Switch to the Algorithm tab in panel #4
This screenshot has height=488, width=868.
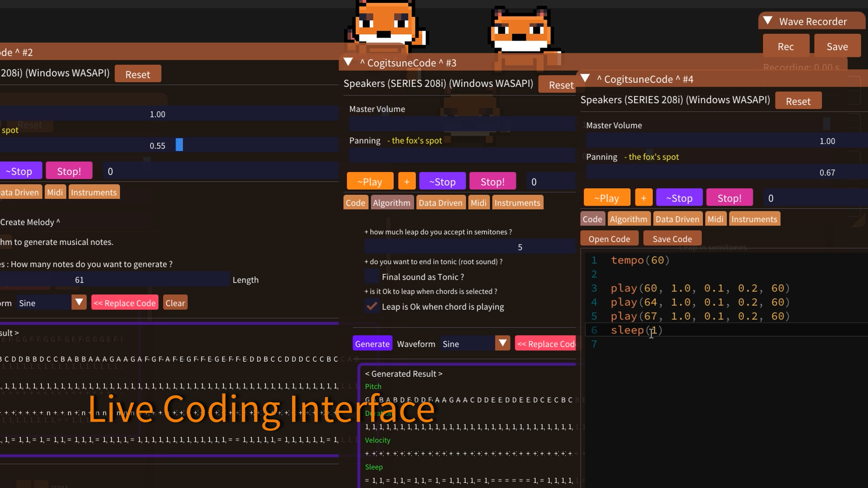[x=629, y=219]
